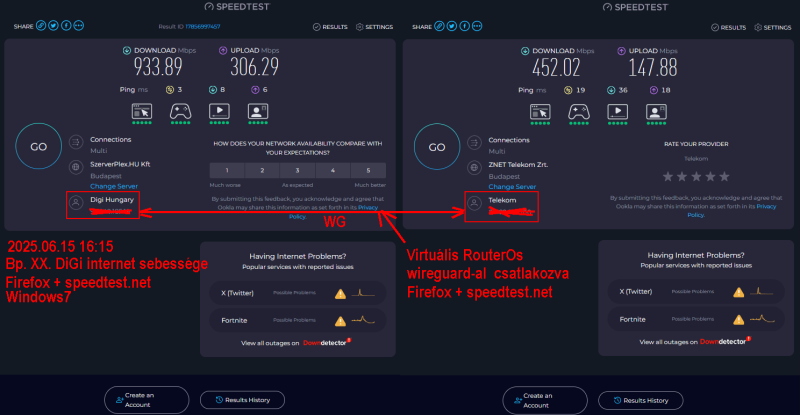The width and height of the screenshot is (800, 415).
Task: Click Create an Account in left panel
Action: (x=146, y=400)
